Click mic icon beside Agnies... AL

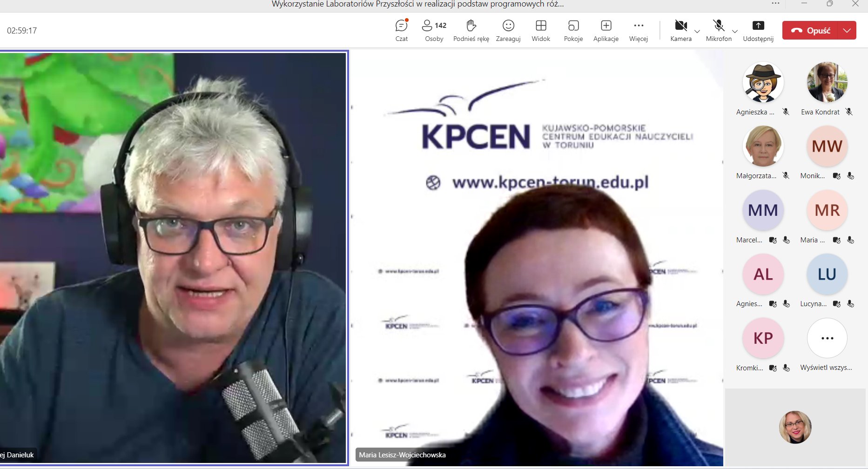pos(786,304)
